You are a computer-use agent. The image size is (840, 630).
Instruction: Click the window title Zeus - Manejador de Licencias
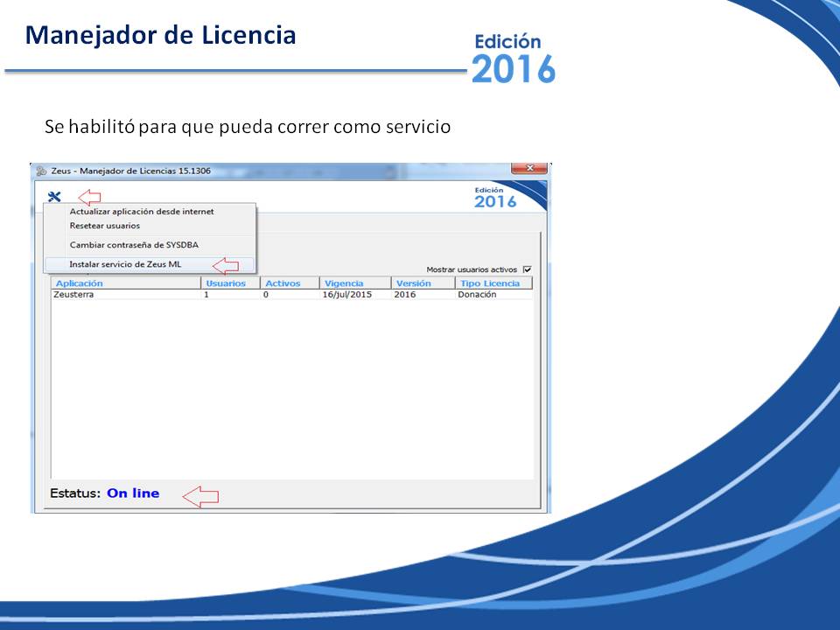coord(130,171)
